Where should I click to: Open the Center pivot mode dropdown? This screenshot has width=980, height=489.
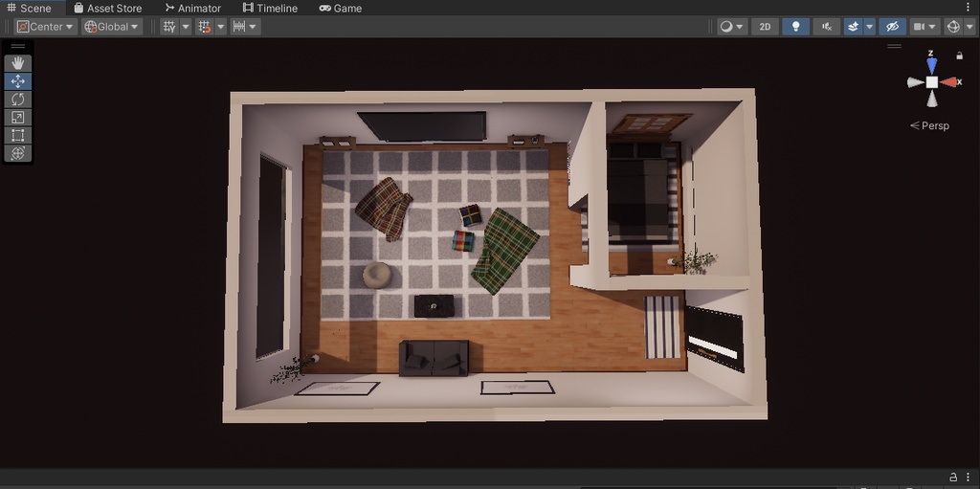46,27
